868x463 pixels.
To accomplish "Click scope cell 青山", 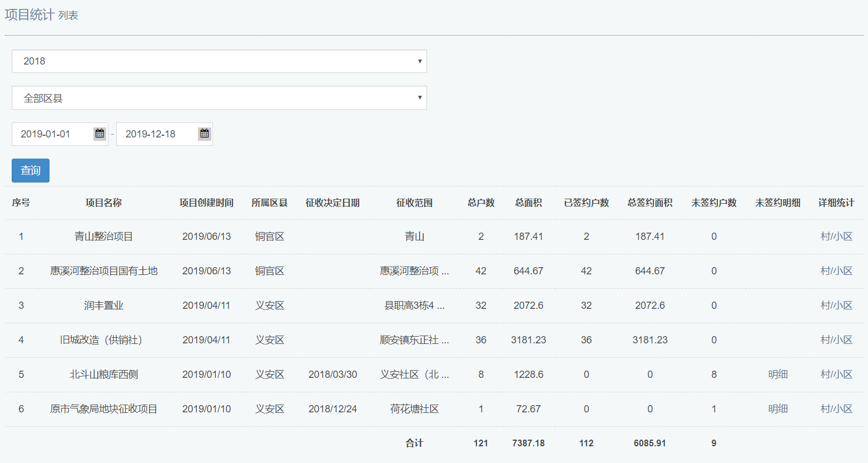I will (414, 237).
